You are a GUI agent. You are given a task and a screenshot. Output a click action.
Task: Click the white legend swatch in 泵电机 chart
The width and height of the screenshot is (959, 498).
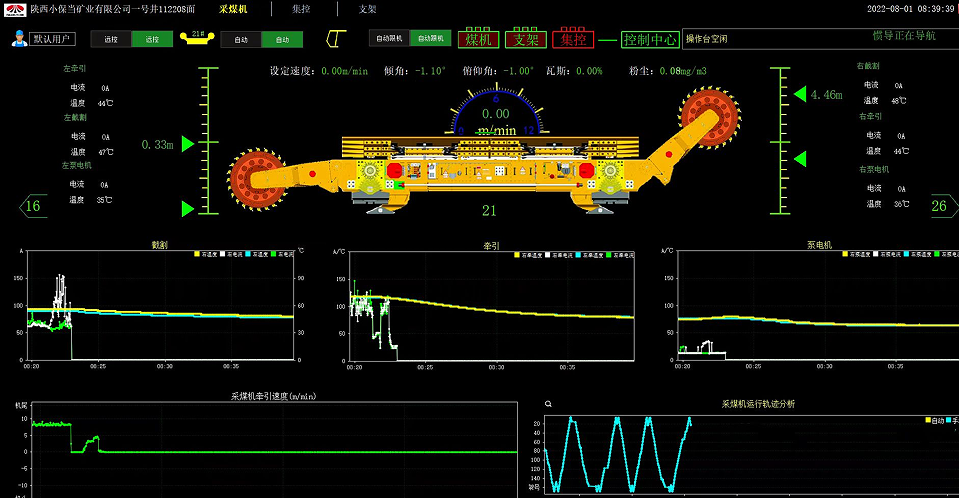tap(876, 254)
